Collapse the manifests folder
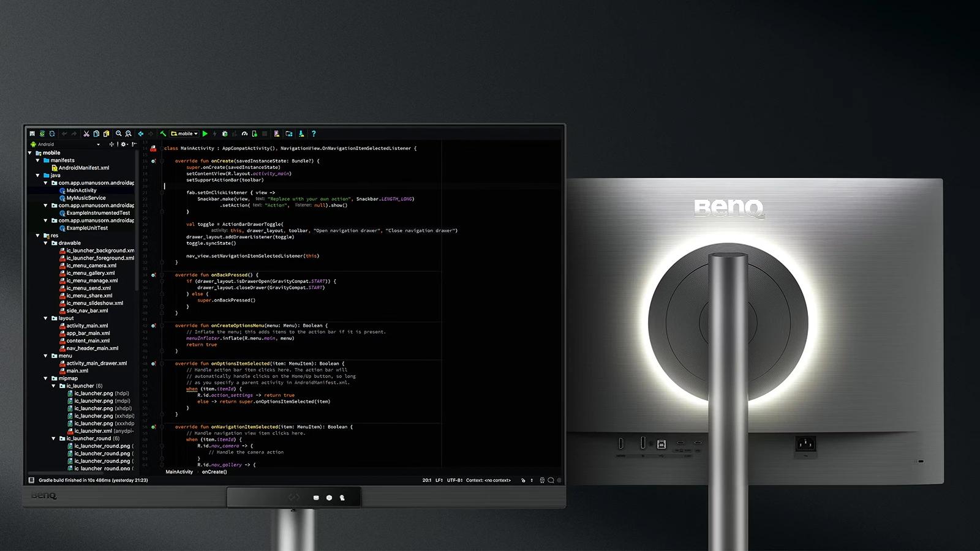The height and width of the screenshot is (551, 980). point(39,160)
